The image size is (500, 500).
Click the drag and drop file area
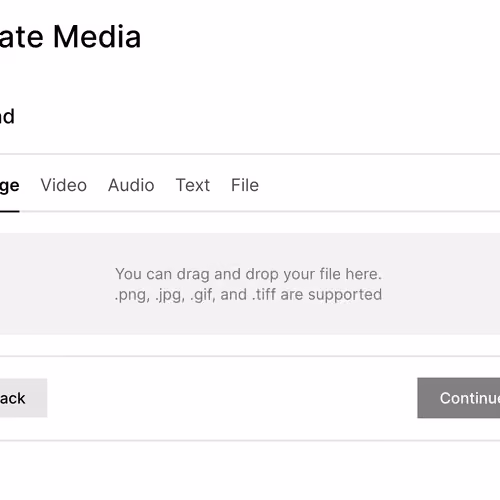(x=250, y=284)
